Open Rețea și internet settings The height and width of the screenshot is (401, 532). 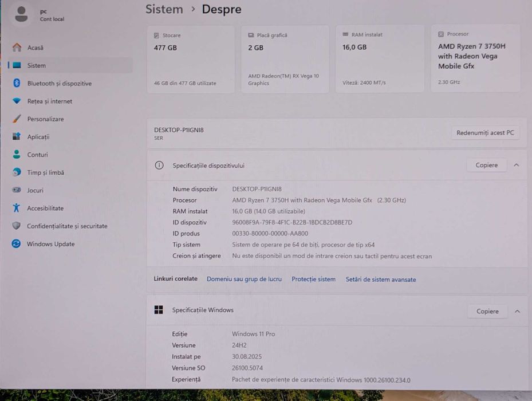pos(70,101)
